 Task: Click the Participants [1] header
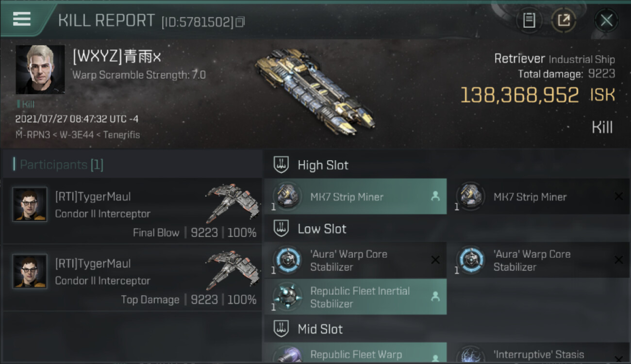pos(61,165)
